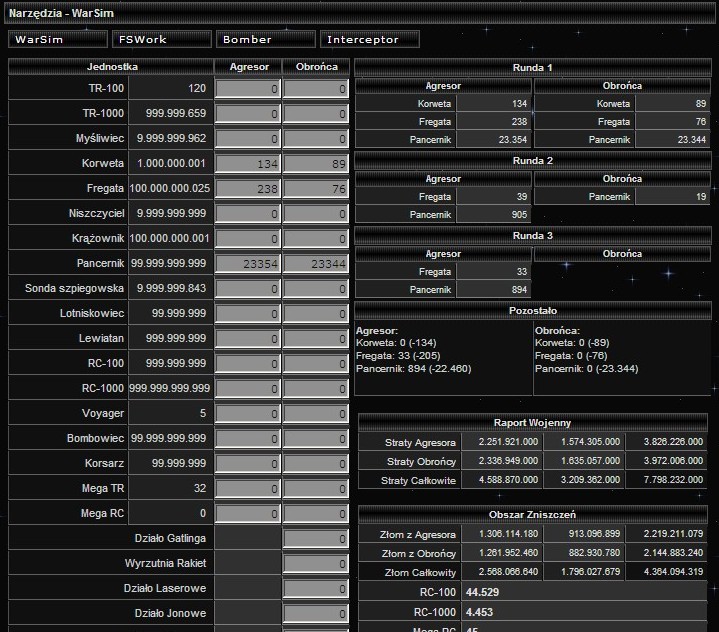This screenshot has width=719, height=632.
Task: Click the Agresor field for TR-100
Action: click(x=248, y=89)
